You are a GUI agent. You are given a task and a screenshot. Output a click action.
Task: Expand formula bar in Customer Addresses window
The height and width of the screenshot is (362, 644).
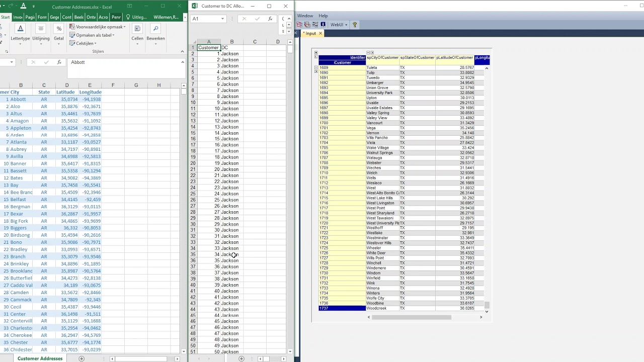tap(183, 62)
